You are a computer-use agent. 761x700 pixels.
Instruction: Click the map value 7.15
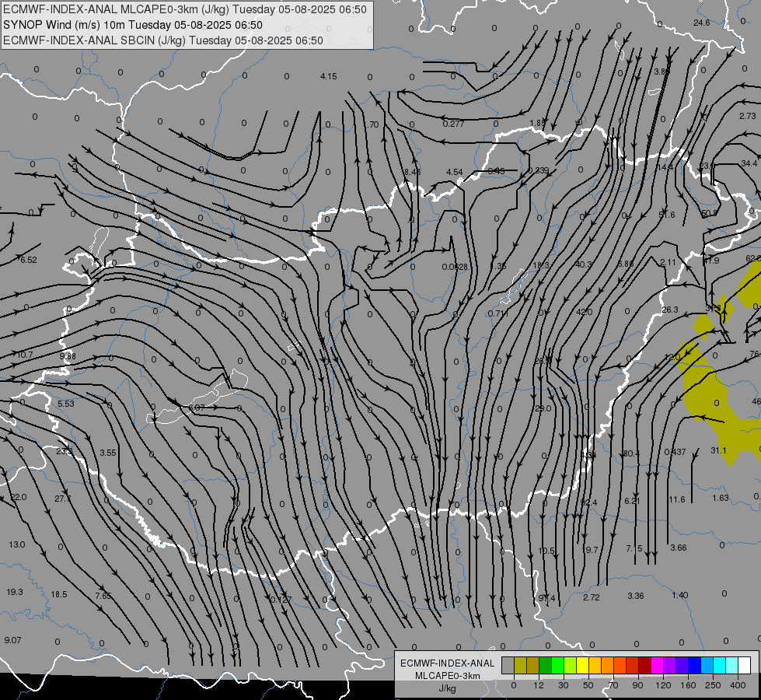click(634, 548)
